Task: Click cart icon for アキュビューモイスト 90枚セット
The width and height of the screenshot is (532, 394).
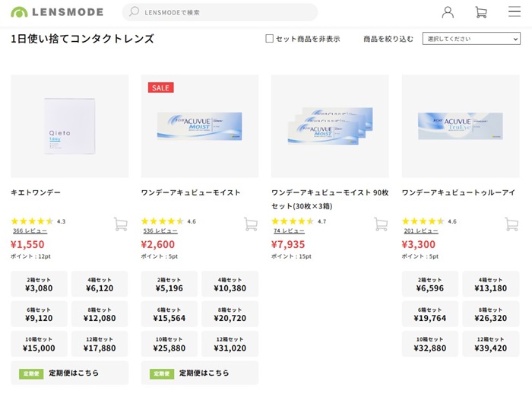Action: click(x=381, y=224)
